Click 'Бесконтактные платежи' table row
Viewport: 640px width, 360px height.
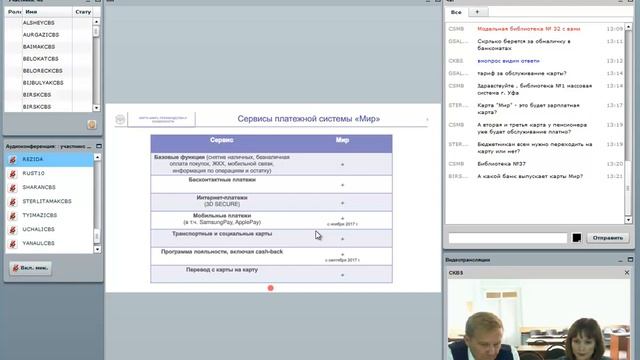pos(271,184)
